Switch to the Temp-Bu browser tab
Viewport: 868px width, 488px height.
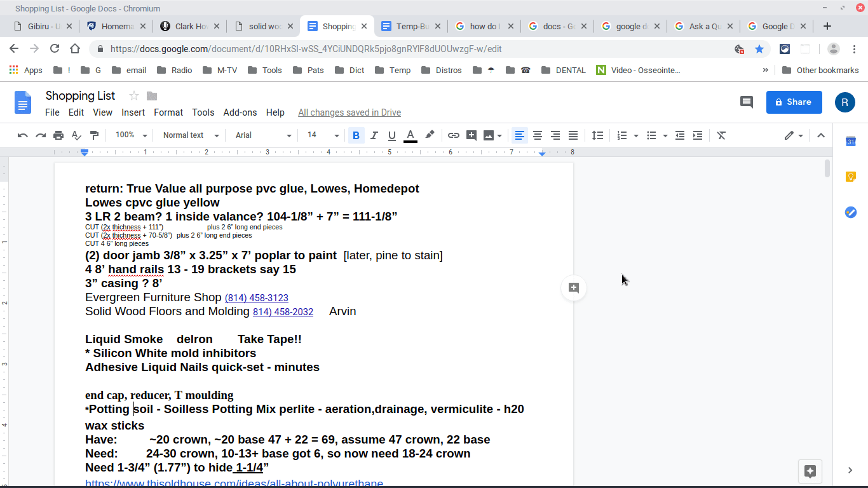pyautogui.click(x=410, y=26)
